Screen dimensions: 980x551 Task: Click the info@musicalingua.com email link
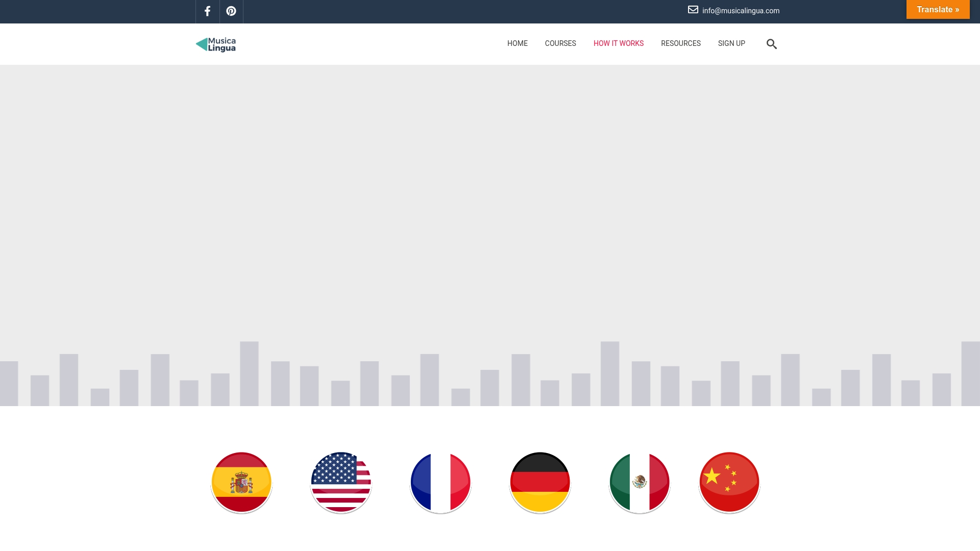[741, 11]
